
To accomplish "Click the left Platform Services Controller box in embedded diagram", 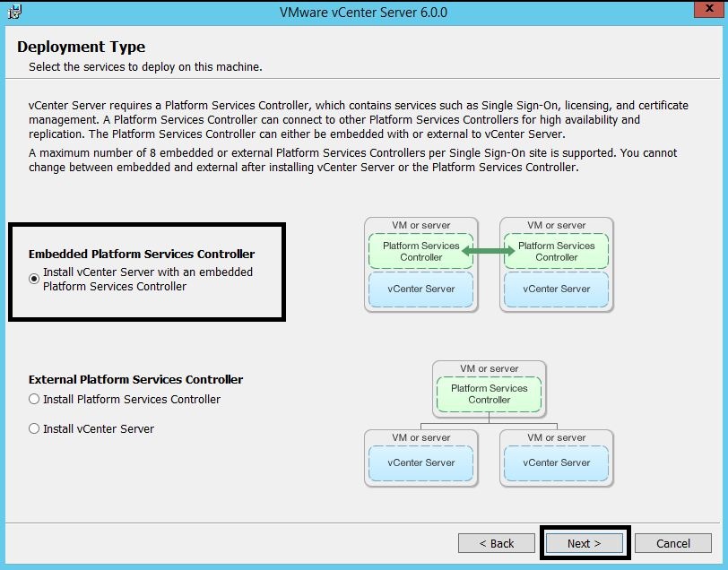I will 420,251.
